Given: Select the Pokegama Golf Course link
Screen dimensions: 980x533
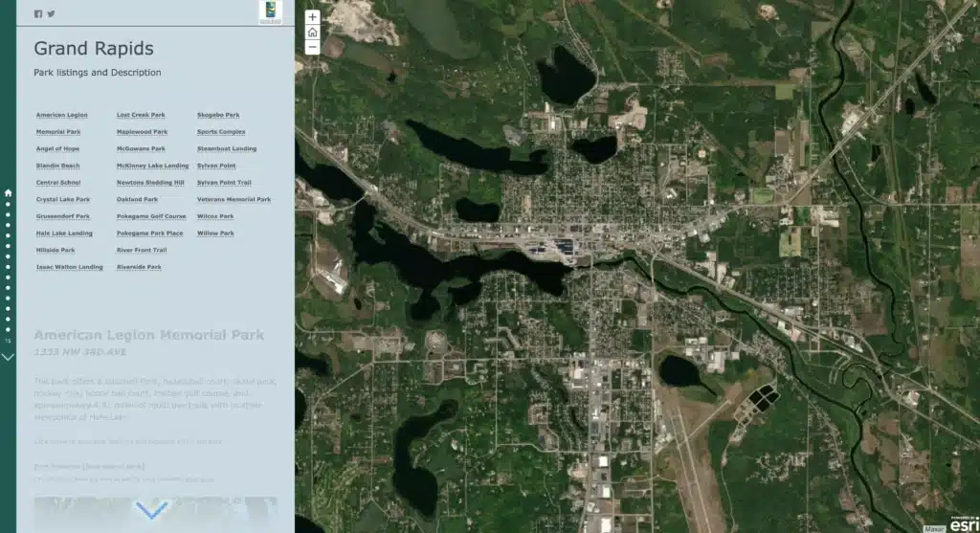Looking at the screenshot, I should click(x=151, y=216).
